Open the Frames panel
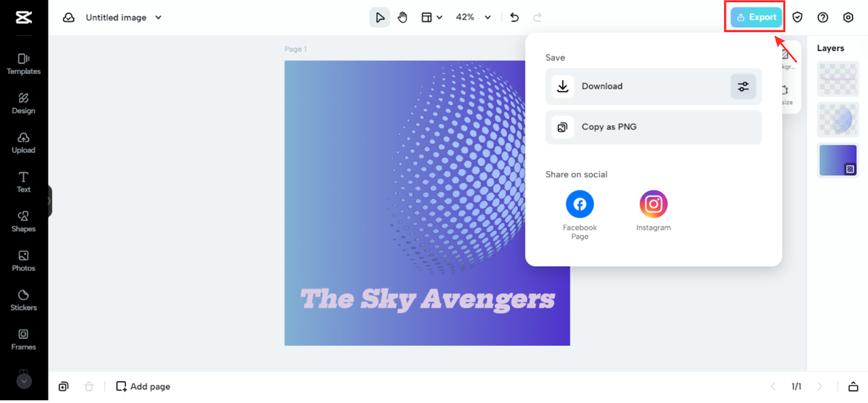868x403 pixels. point(24,339)
